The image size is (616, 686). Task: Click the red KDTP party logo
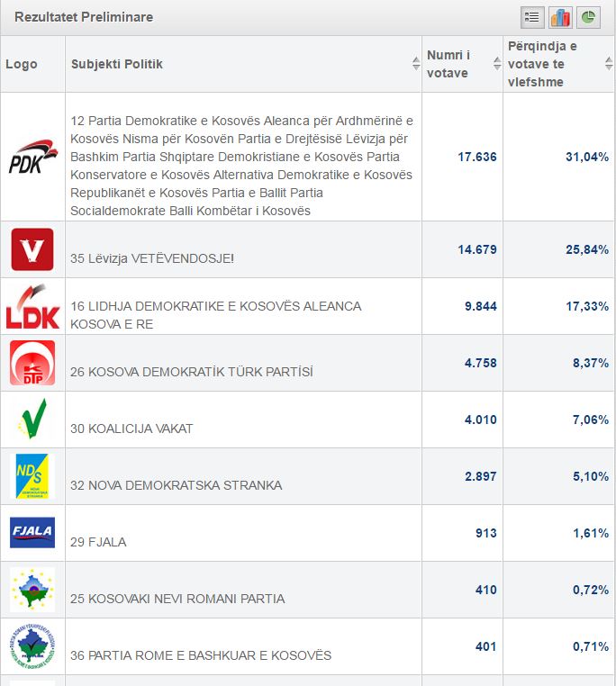click(x=32, y=363)
